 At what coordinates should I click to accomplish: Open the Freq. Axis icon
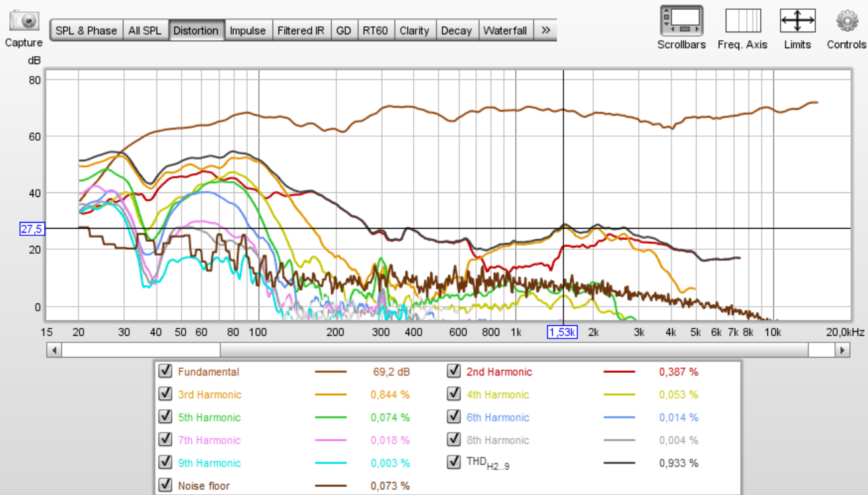[743, 20]
